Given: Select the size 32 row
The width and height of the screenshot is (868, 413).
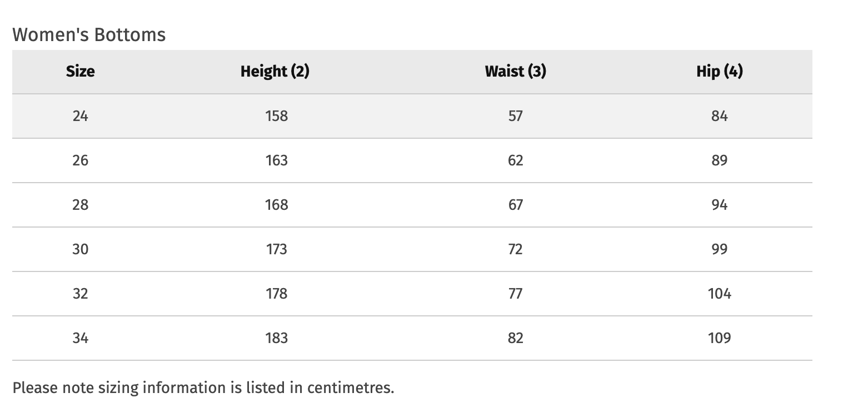Looking at the screenshot, I should click(x=412, y=294).
